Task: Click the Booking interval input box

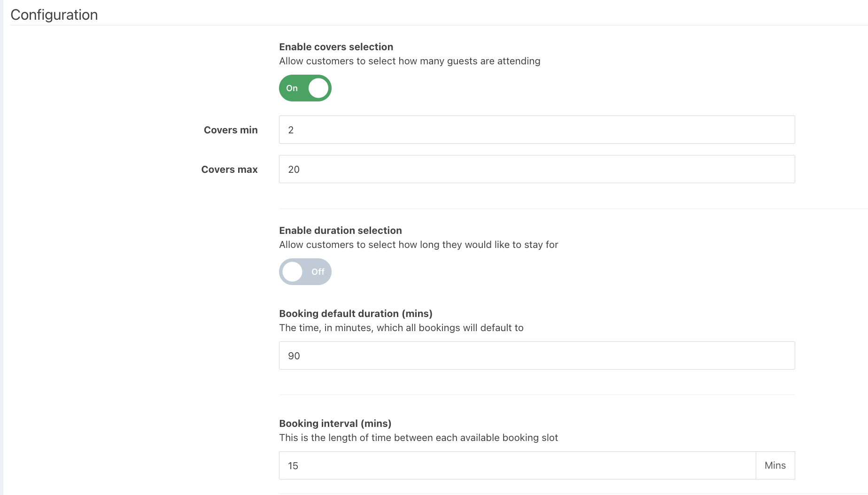Action: click(517, 465)
